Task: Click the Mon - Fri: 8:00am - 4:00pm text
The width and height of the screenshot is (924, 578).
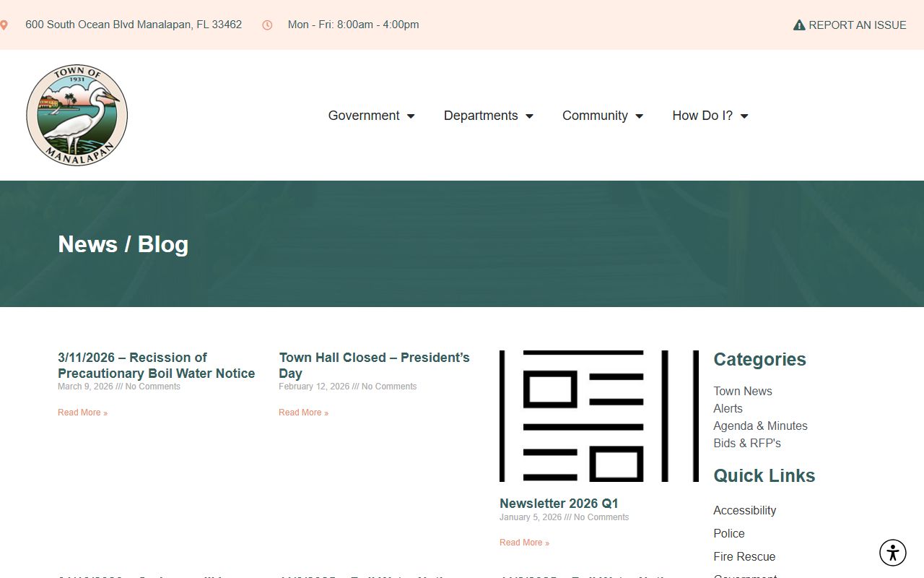Action: coord(353,25)
